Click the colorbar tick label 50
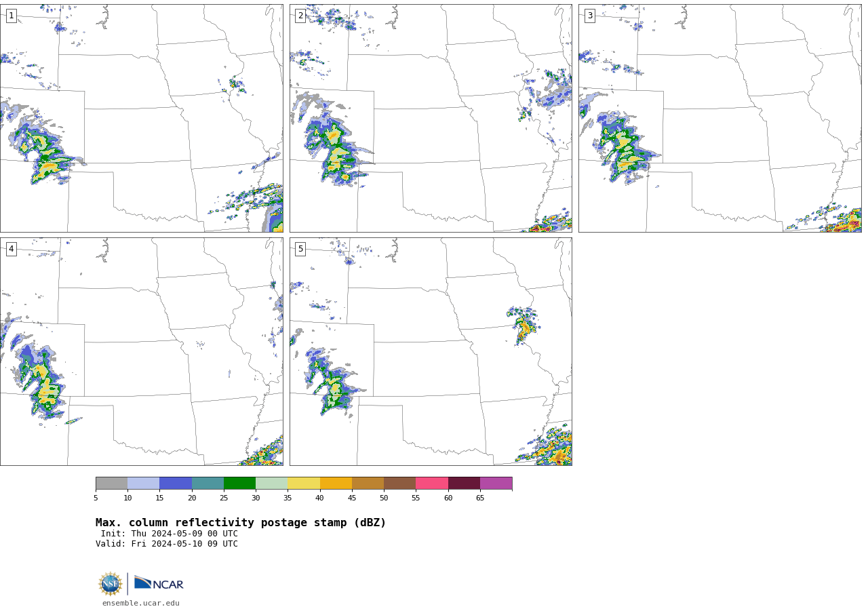The height and width of the screenshot is (611, 868). 384,498
